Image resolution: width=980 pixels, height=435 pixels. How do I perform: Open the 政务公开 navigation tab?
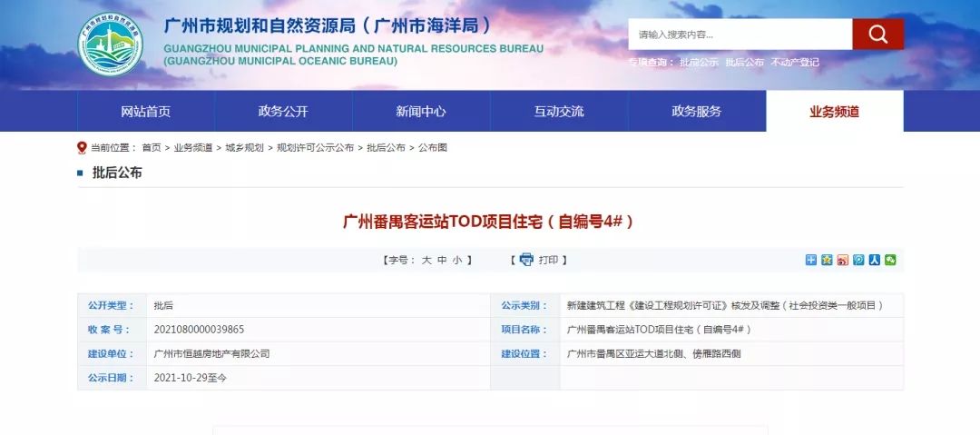point(283,112)
